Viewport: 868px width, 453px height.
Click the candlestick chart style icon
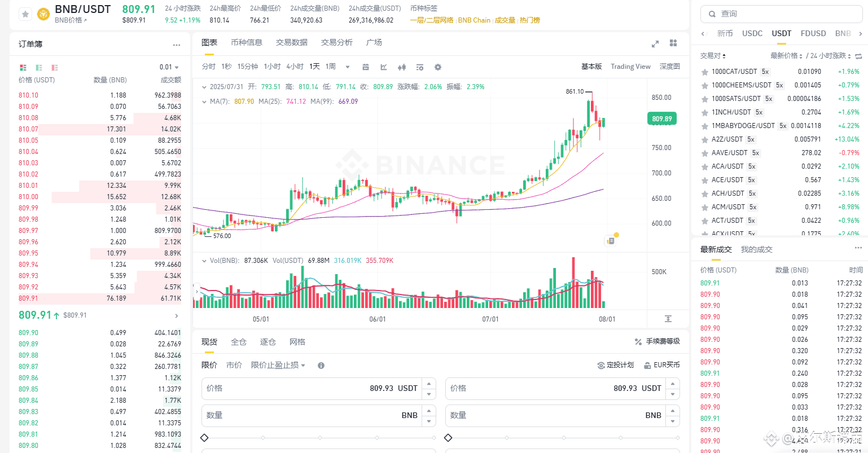click(x=402, y=67)
